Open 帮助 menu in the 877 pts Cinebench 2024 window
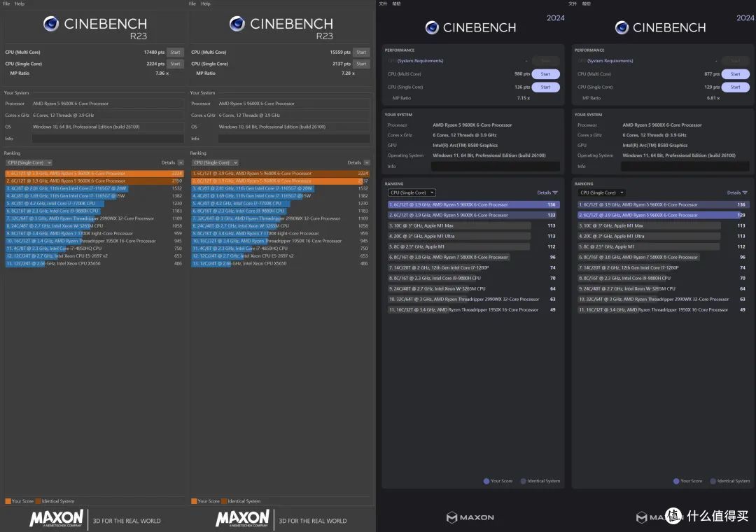756x532 pixels. pos(587,3)
